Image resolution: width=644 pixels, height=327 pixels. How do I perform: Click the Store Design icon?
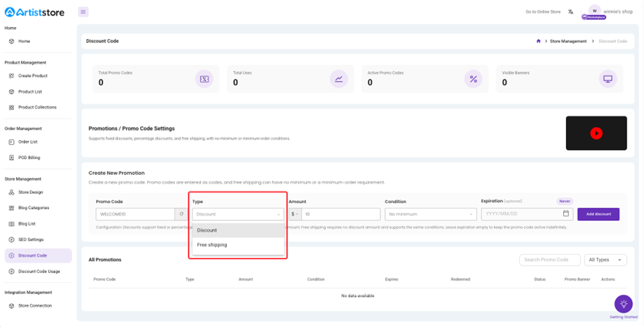11,192
